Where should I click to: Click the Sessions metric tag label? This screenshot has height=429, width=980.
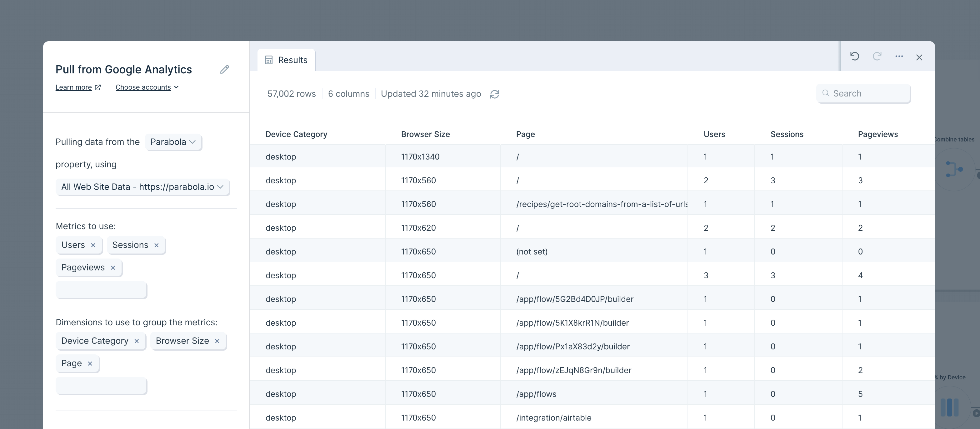130,245
